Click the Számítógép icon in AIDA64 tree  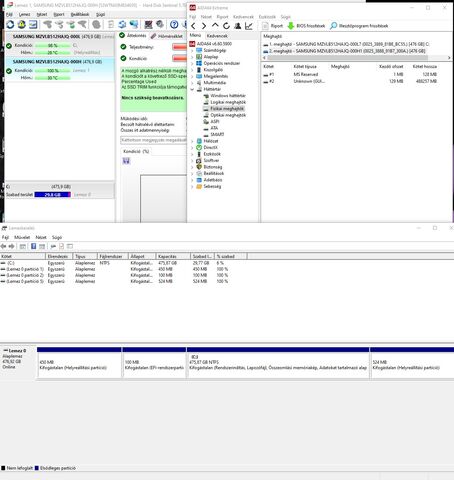[199, 50]
